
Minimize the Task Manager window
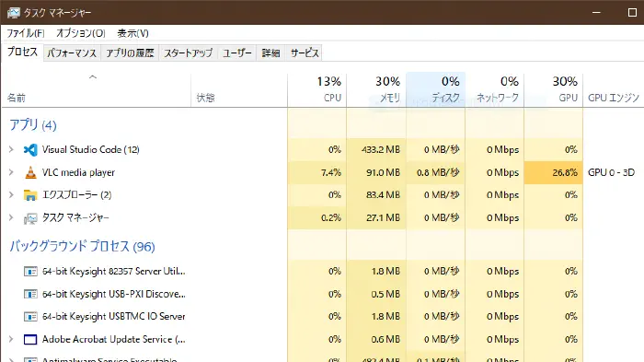point(596,13)
